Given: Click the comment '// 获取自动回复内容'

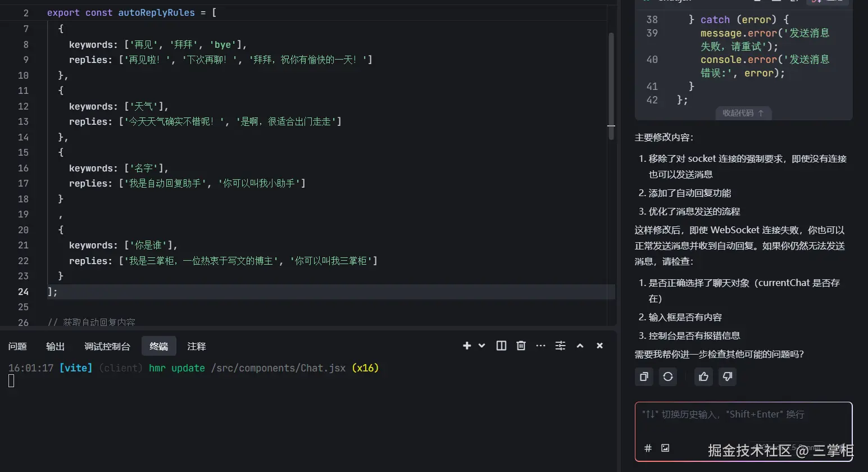Looking at the screenshot, I should [92, 322].
